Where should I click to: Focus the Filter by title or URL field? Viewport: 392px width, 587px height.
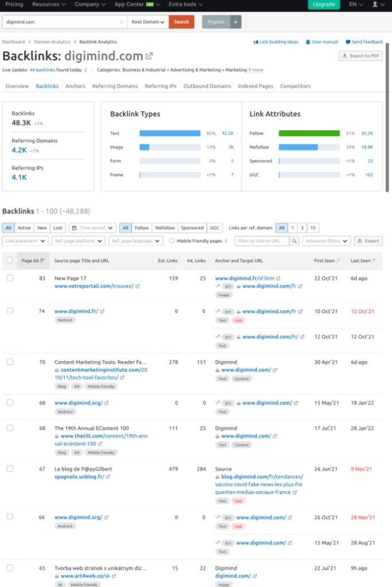coord(262,241)
